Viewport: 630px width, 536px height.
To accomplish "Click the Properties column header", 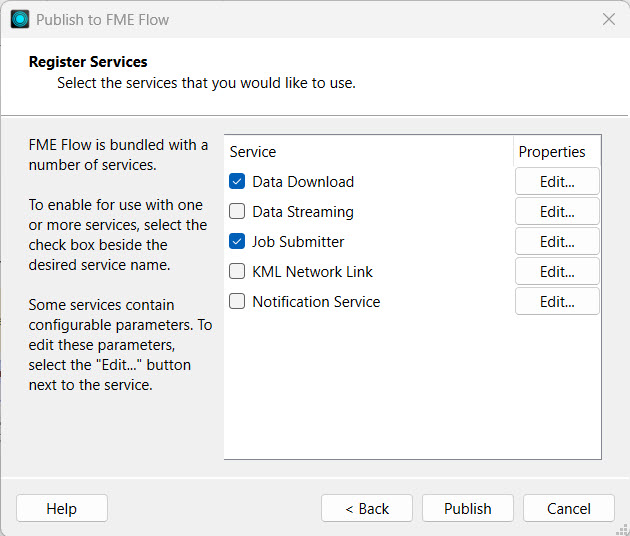I will tap(552, 152).
